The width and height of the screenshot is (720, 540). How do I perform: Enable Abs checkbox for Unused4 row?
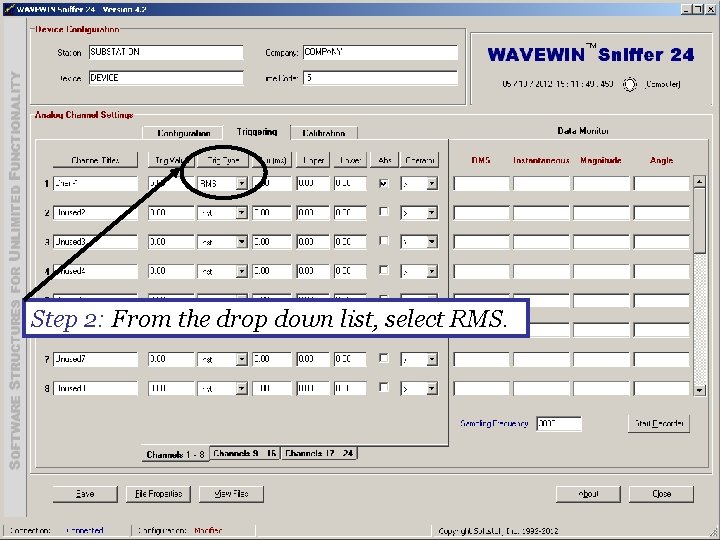(384, 270)
